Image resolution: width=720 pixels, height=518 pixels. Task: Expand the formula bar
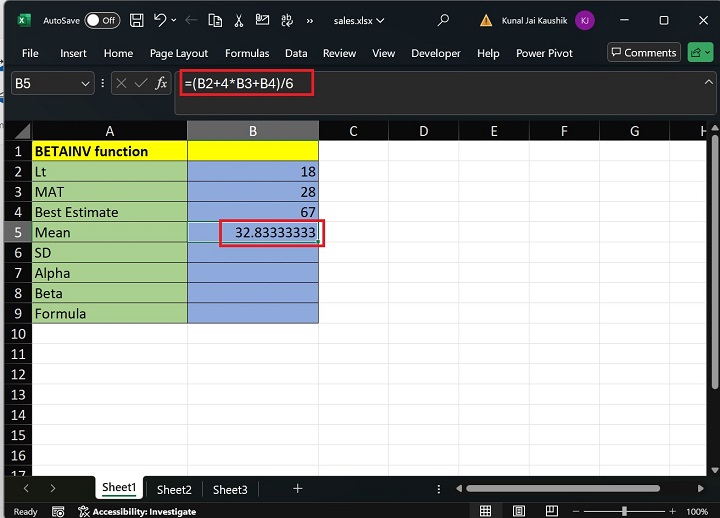[708, 83]
